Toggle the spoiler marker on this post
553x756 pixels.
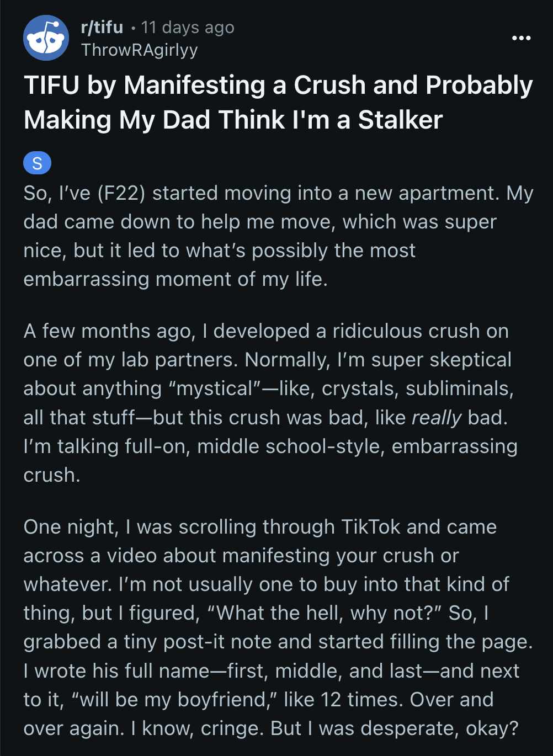tap(36, 162)
